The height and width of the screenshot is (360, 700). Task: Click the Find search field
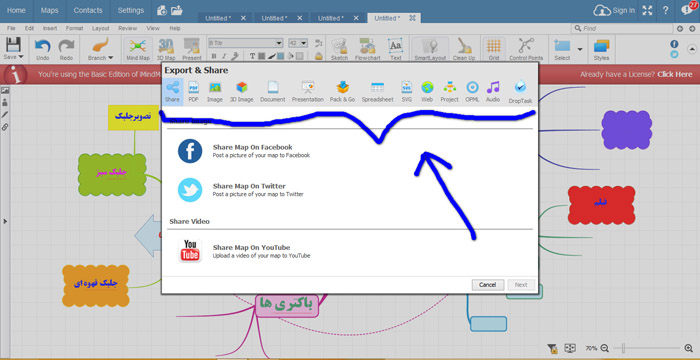622,28
